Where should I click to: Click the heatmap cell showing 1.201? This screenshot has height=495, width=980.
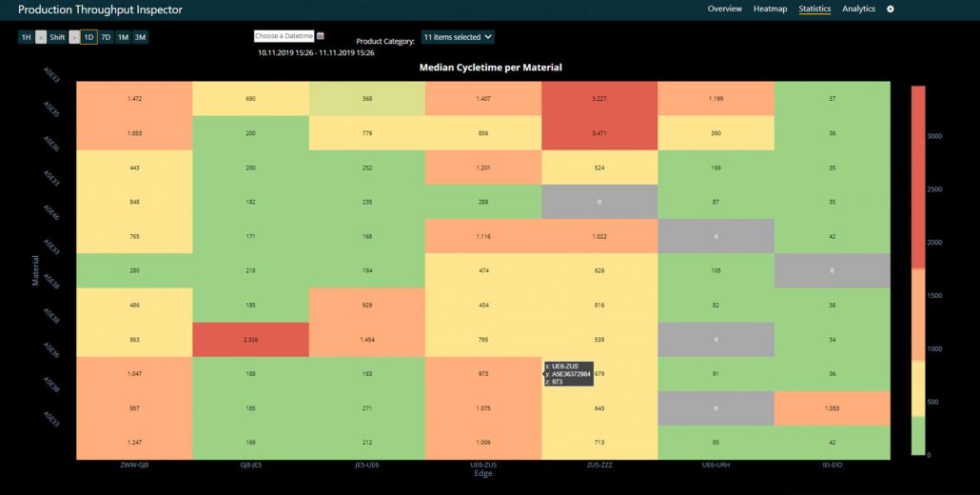pyautogui.click(x=483, y=168)
